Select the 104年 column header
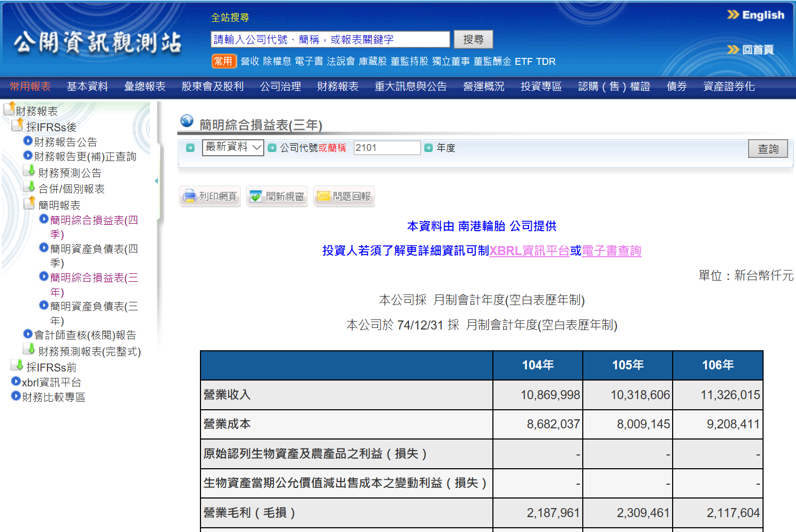 (x=538, y=365)
